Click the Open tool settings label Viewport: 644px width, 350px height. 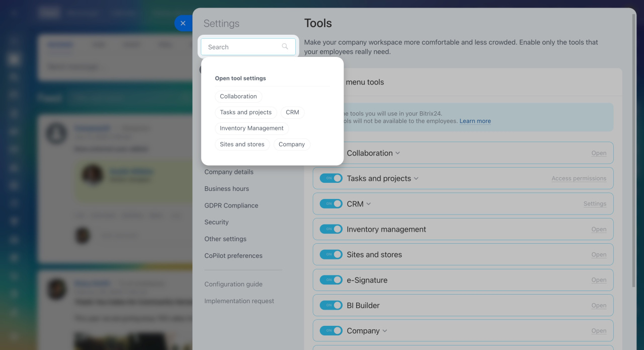coord(240,78)
